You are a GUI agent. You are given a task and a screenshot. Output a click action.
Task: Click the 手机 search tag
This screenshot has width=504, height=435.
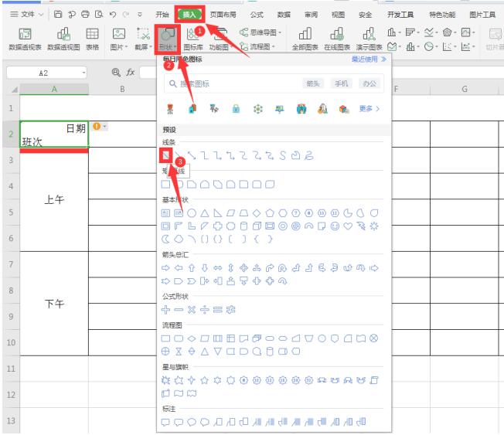[x=341, y=84]
